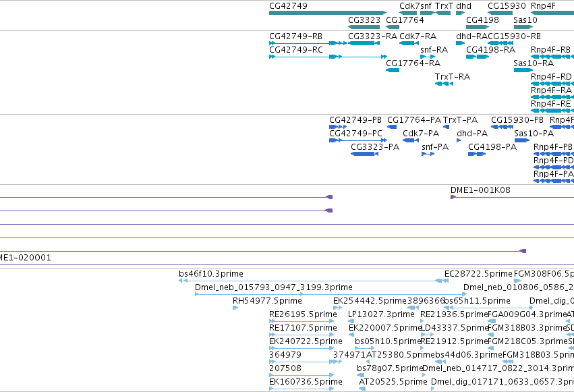Select protein snf-PA
Viewport: 574px width, 392px height.
[435, 147]
